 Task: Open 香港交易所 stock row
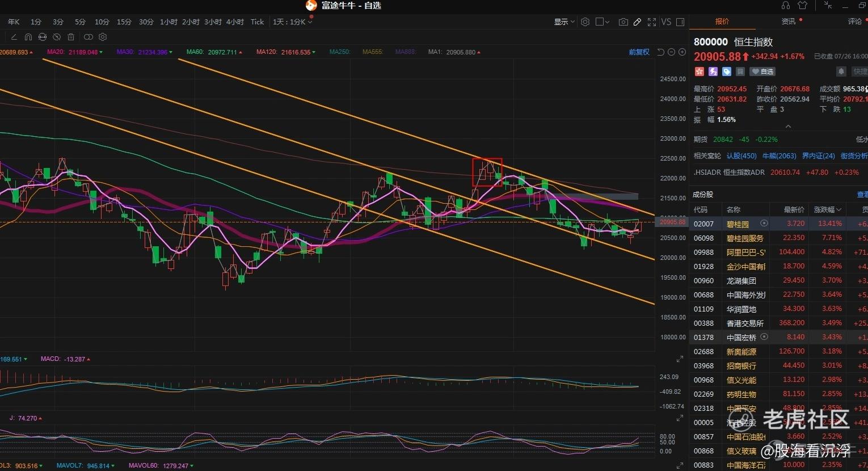[778, 323]
